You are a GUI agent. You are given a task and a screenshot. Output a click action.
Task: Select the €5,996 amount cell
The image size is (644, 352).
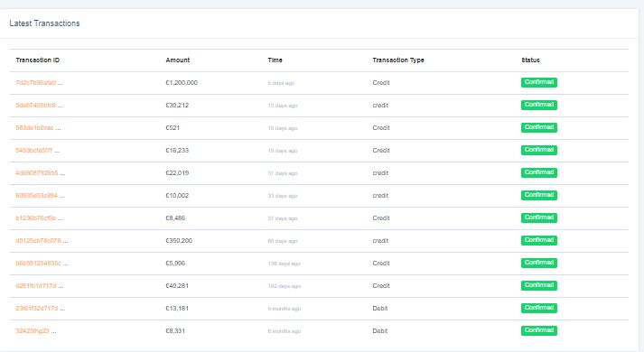point(175,264)
